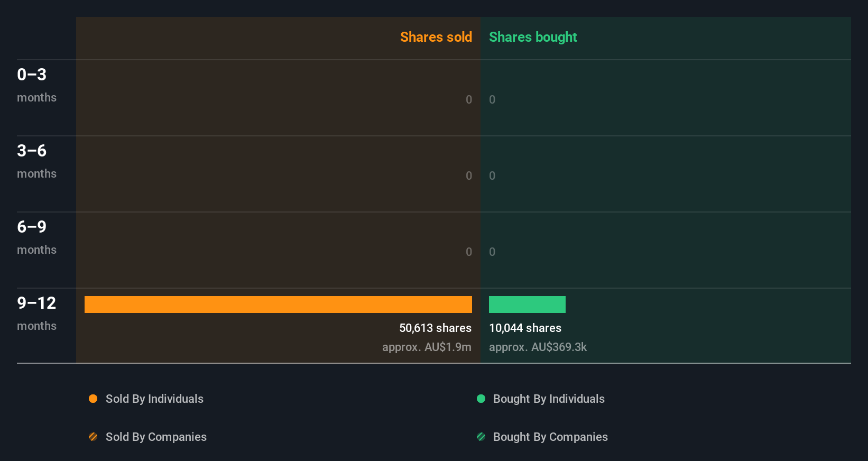This screenshot has width=868, height=461.
Task: Click the striped Bought By Companies icon
Action: tap(481, 437)
